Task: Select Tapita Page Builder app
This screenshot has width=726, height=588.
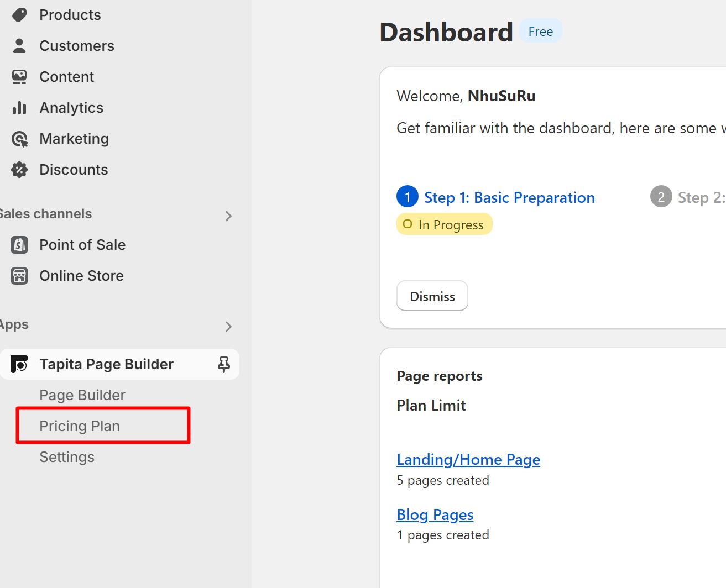Action: [x=107, y=364]
